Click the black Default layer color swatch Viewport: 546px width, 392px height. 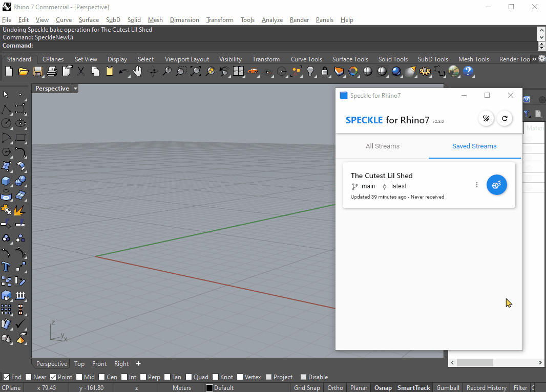point(209,388)
